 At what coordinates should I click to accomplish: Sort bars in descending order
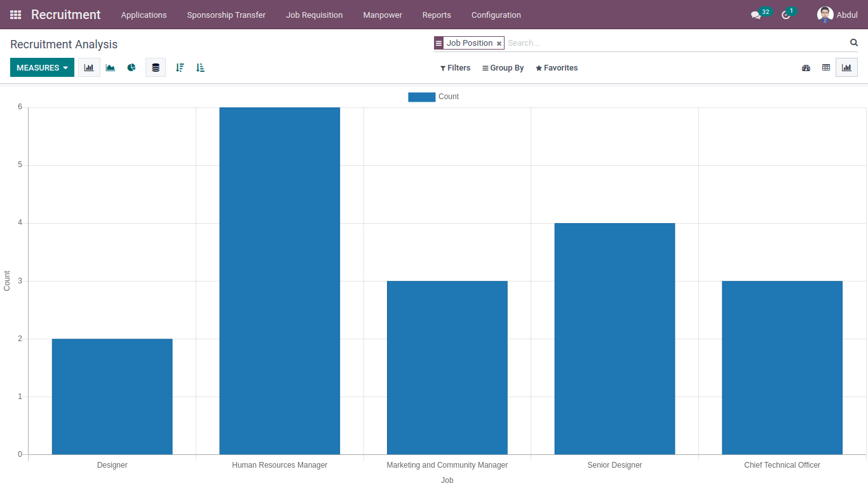pyautogui.click(x=180, y=67)
